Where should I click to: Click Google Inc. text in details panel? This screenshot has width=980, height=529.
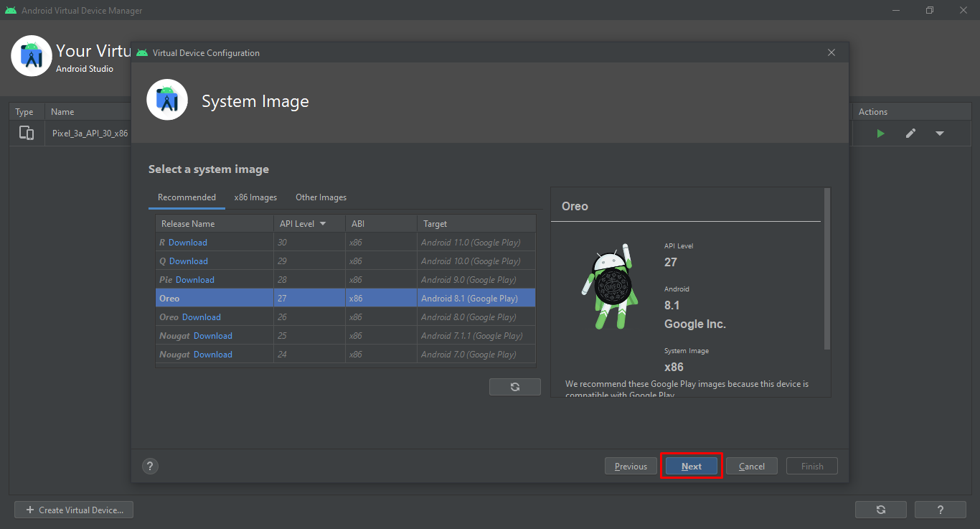coord(695,324)
